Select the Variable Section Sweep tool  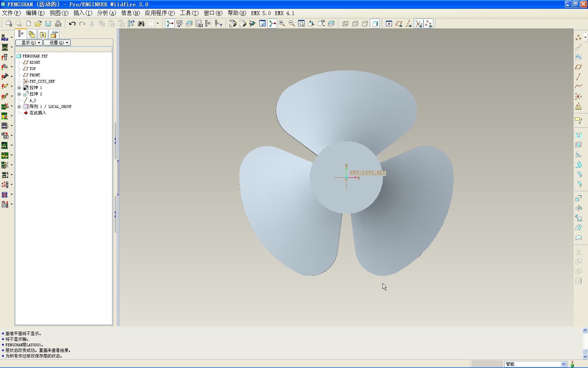578,218
